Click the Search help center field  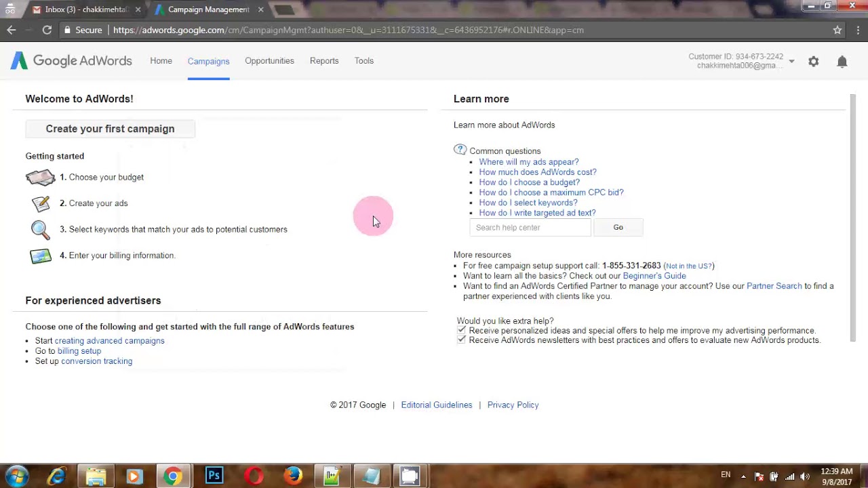(530, 228)
